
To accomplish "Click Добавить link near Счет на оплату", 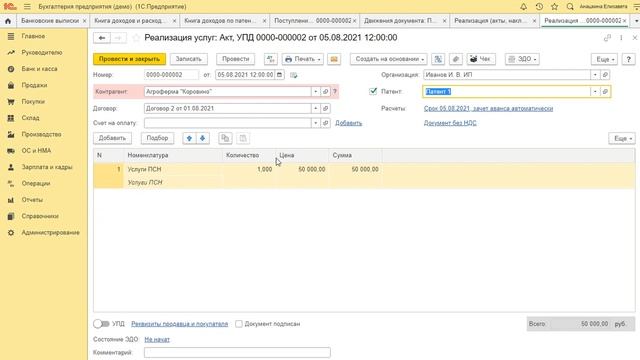I will 349,123.
